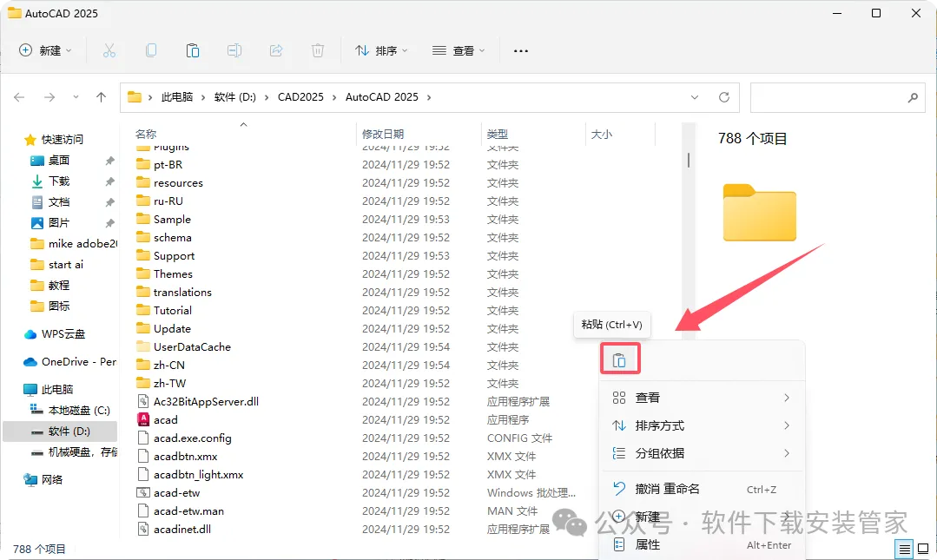Open the 查看 dropdown in toolbar
The image size is (937, 560).
(459, 51)
